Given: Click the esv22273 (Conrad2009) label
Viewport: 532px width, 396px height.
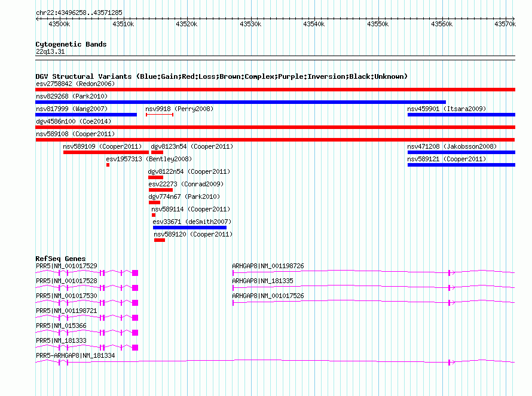Looking at the screenshot, I should click(186, 184).
